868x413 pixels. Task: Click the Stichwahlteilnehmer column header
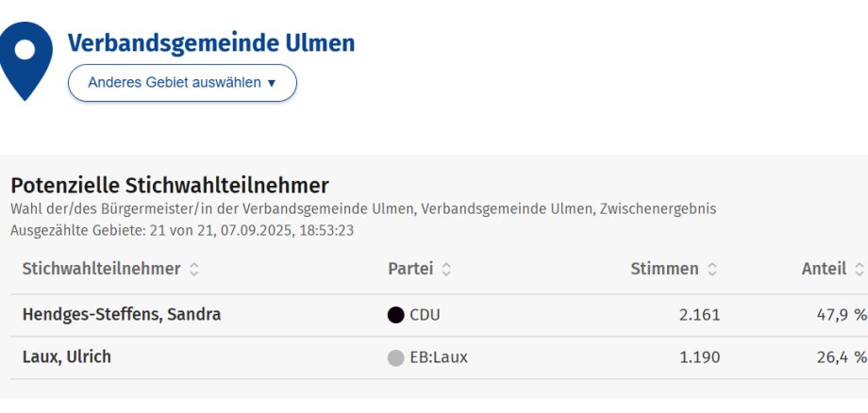point(101,269)
